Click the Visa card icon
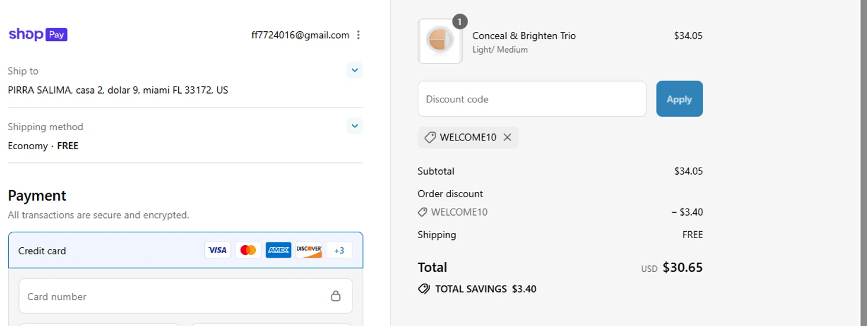Image resolution: width=868 pixels, height=326 pixels. coord(218,250)
